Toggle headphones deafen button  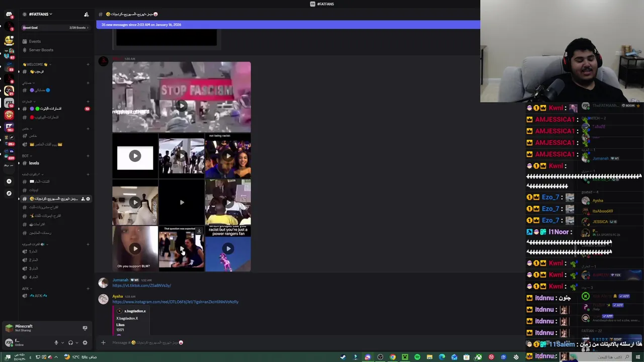[x=70, y=342]
